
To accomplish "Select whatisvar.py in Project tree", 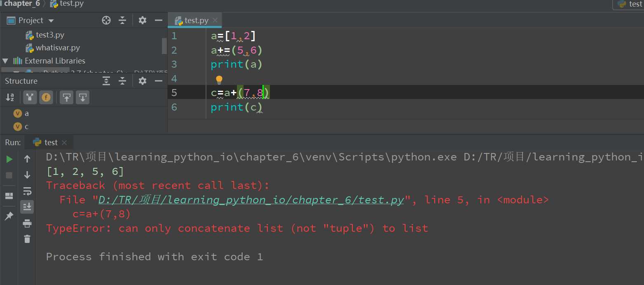I will click(53, 48).
